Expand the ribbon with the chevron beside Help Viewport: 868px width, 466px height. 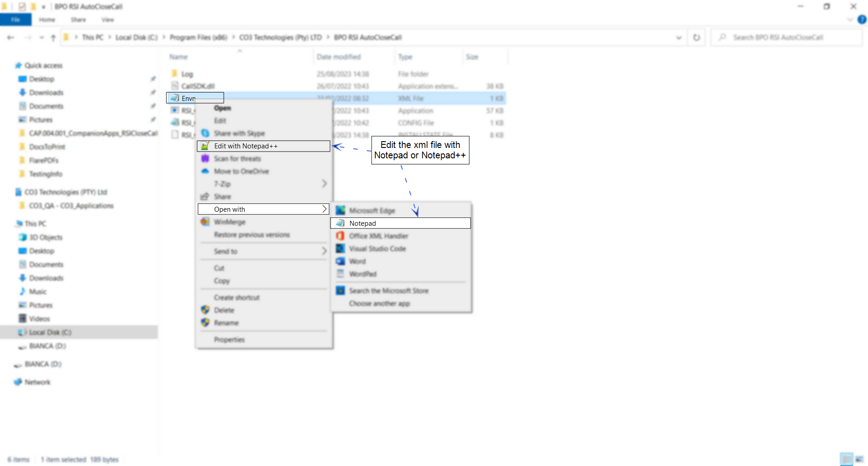point(850,19)
